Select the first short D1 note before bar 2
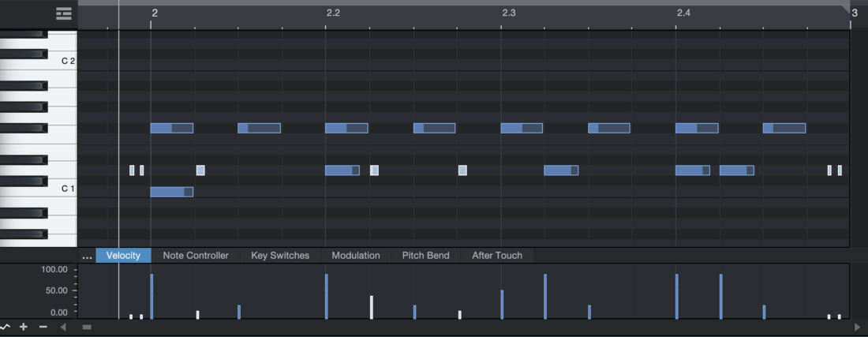This screenshot has width=868, height=337. click(x=132, y=170)
